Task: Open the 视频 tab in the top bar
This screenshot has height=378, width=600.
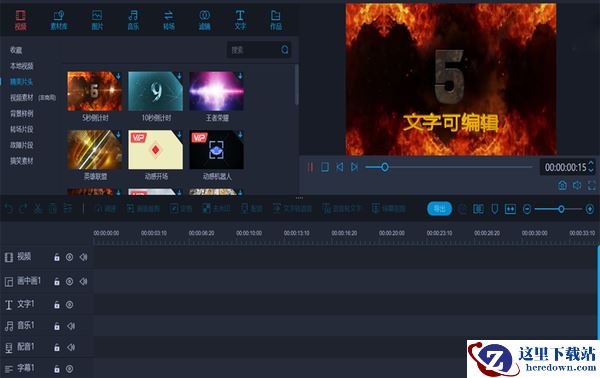Action: click(21, 20)
